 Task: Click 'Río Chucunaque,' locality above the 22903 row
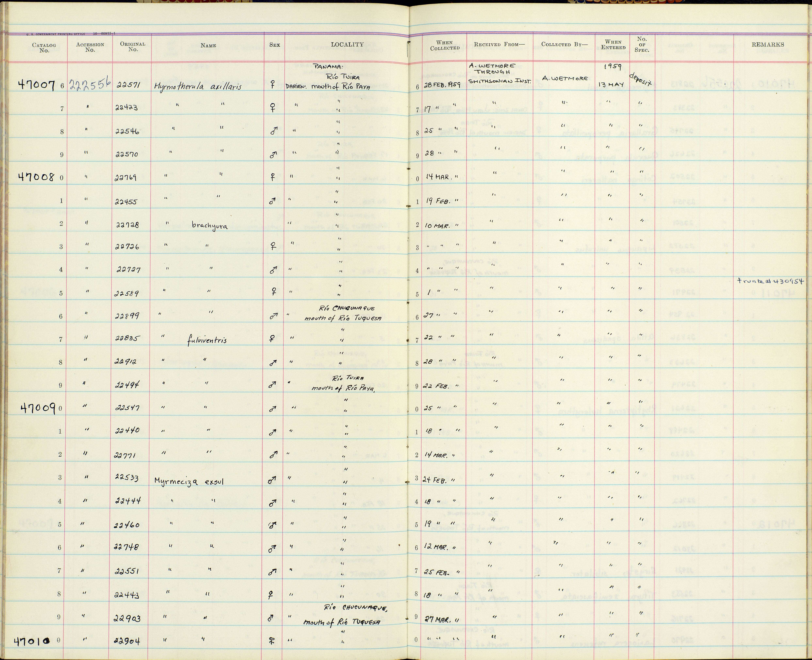(x=355, y=608)
